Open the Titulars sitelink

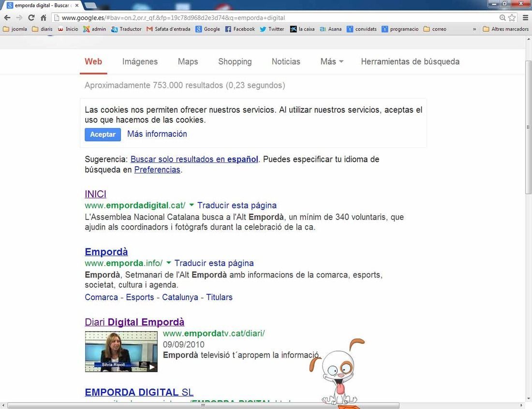(x=219, y=297)
